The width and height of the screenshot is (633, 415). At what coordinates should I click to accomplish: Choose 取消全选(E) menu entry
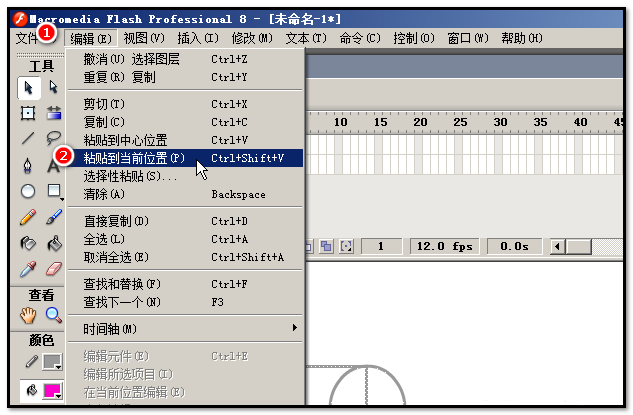(185, 257)
